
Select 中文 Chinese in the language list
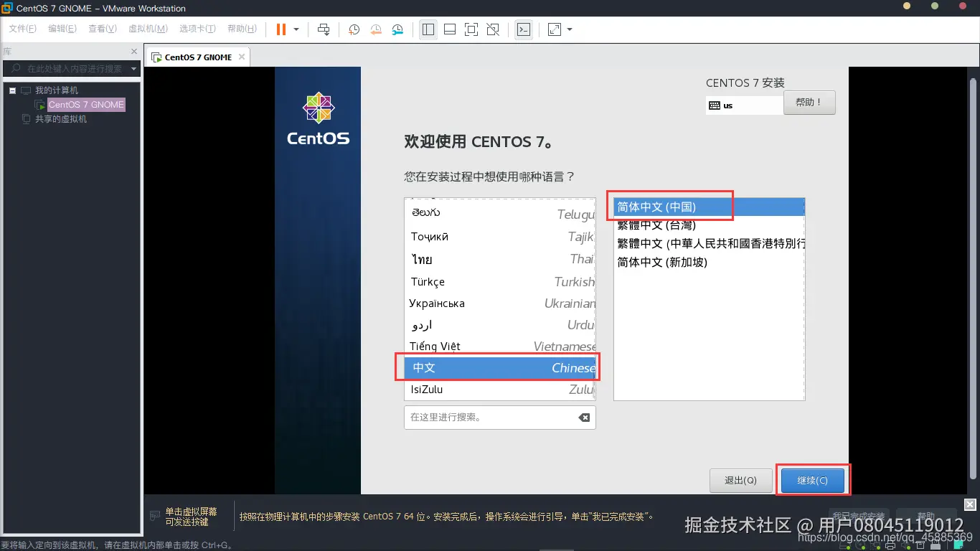pyautogui.click(x=500, y=367)
